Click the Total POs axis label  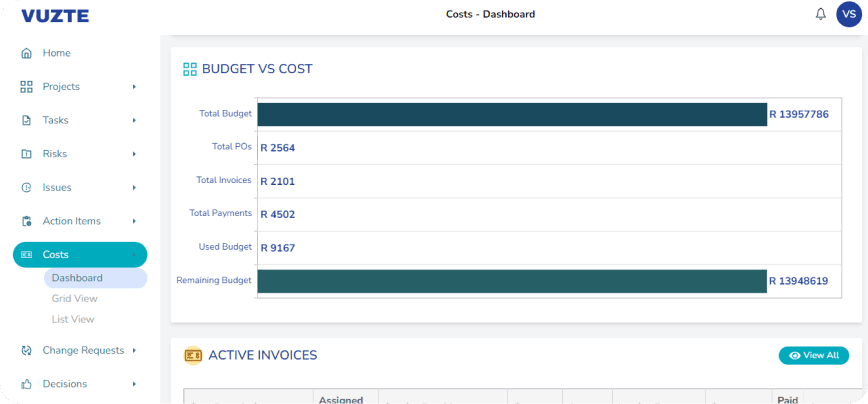232,147
